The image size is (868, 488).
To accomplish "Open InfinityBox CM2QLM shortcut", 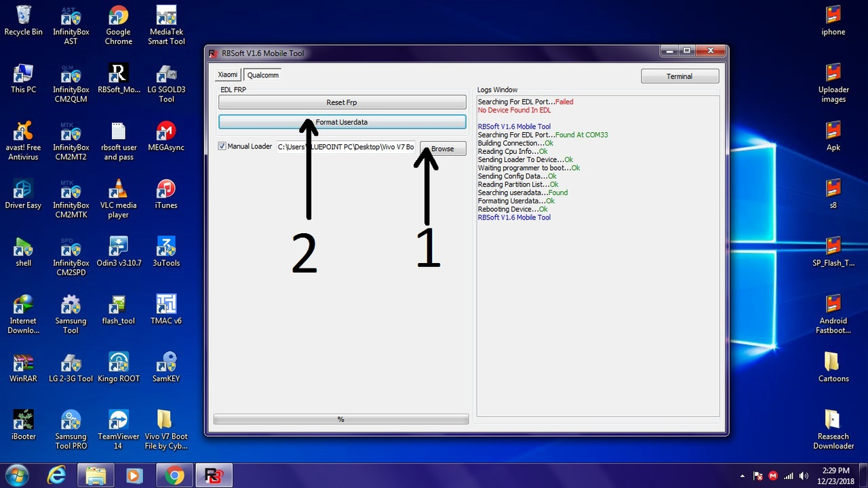I will point(71,83).
